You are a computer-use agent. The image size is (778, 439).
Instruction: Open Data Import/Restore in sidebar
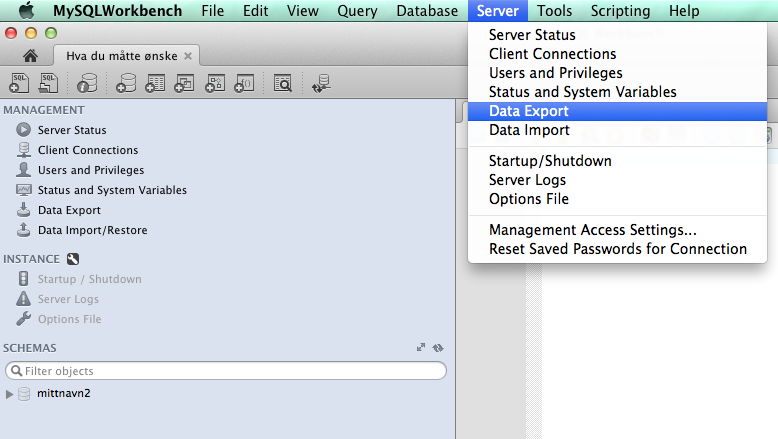pyautogui.click(x=92, y=230)
